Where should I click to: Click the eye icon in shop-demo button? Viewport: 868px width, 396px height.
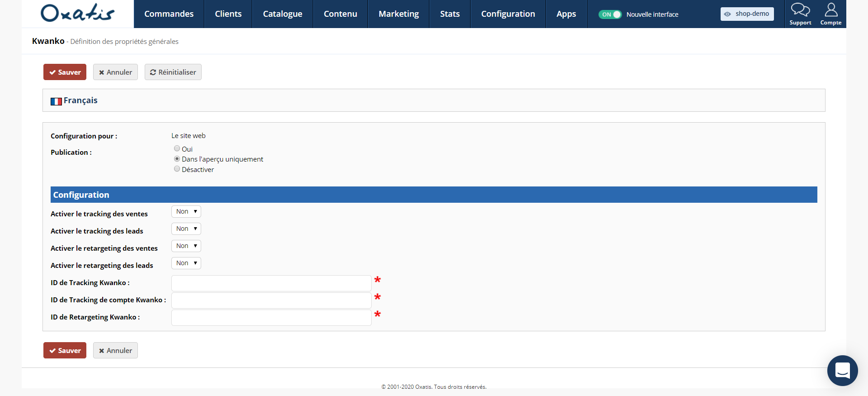pos(727,14)
